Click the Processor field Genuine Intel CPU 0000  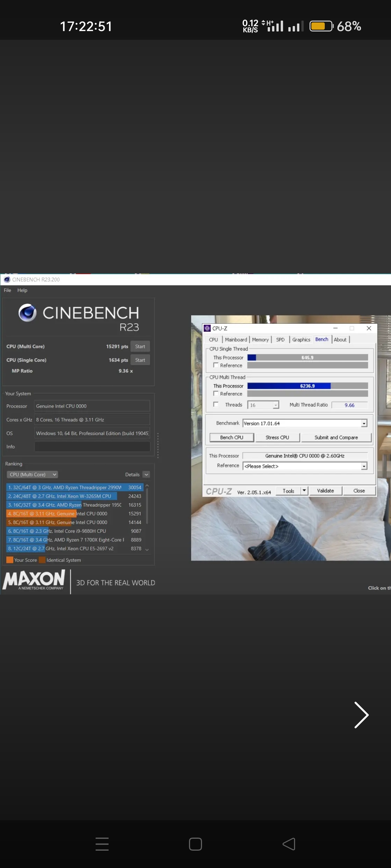(x=92, y=406)
